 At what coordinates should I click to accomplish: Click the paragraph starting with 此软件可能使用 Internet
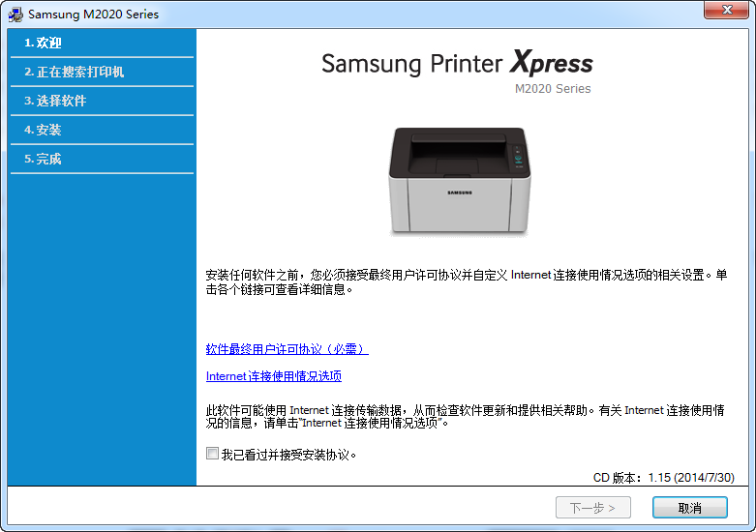(466, 417)
